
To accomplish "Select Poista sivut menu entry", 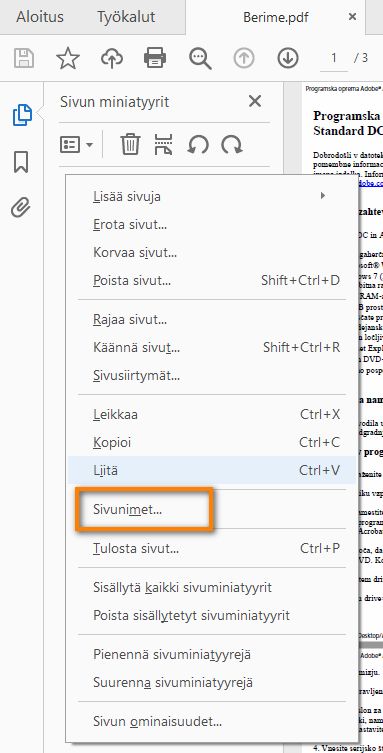I will (x=212, y=280).
